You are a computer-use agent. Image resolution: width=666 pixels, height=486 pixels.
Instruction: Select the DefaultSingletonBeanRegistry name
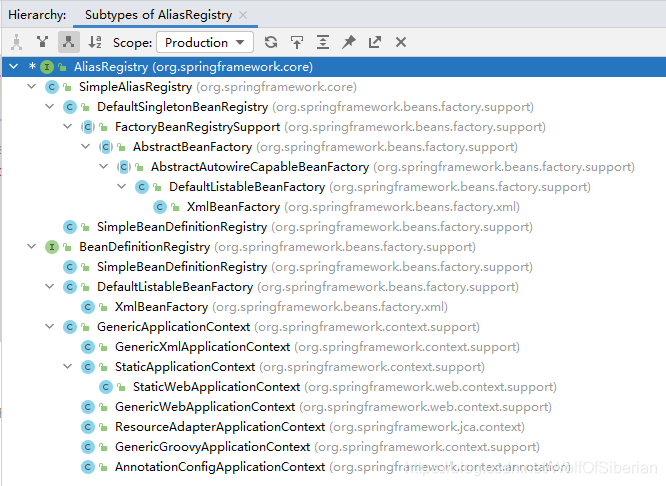click(x=183, y=107)
